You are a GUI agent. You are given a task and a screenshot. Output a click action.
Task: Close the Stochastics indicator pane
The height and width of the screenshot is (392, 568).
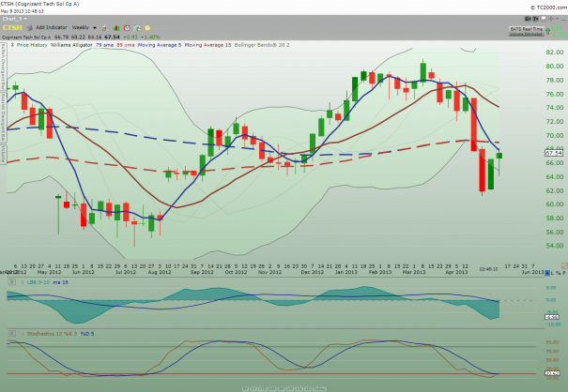11,333
